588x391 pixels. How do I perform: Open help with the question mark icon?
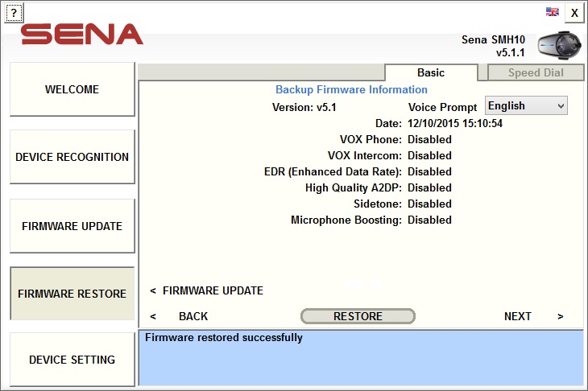[14, 13]
